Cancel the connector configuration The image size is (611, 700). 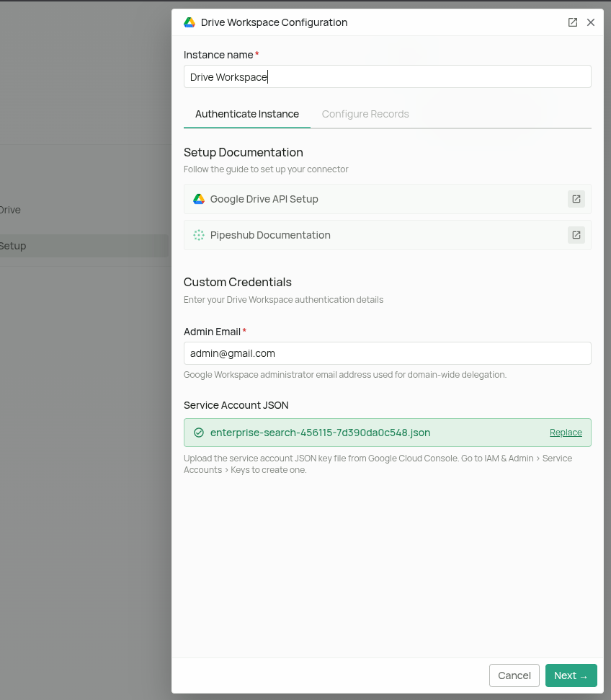point(514,675)
